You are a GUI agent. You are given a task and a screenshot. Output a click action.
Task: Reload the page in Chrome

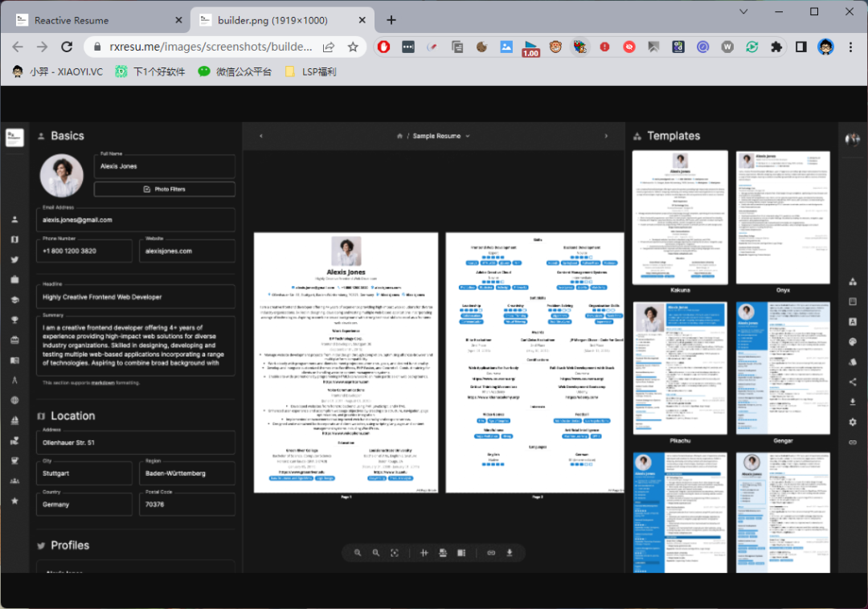click(x=67, y=47)
